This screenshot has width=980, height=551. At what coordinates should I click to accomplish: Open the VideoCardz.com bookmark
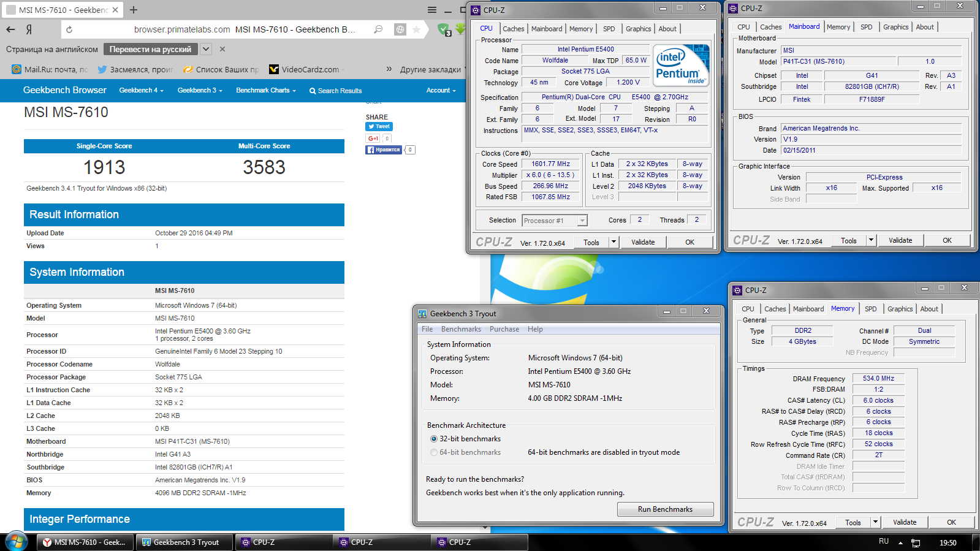tap(306, 69)
